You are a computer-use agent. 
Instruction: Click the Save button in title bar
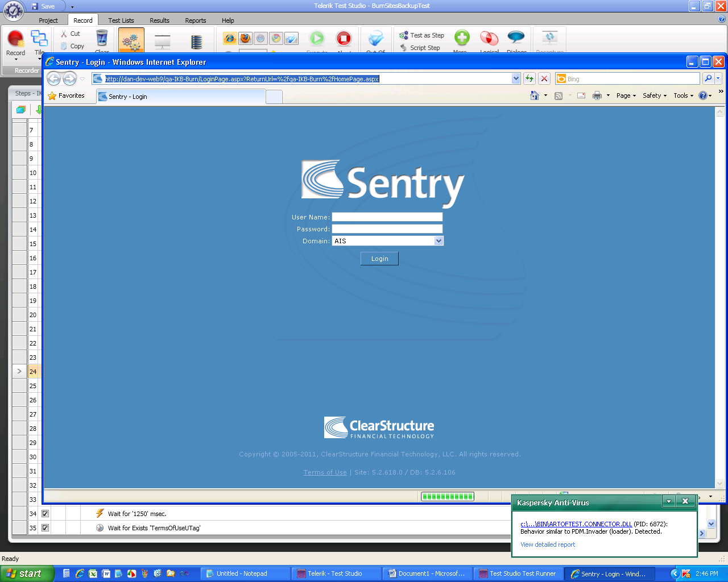tap(43, 6)
